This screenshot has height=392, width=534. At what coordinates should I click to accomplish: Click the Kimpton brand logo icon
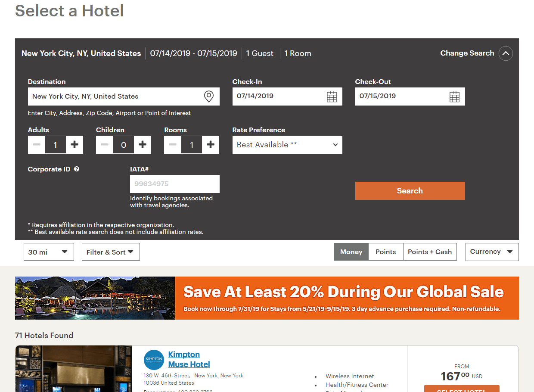coord(154,360)
